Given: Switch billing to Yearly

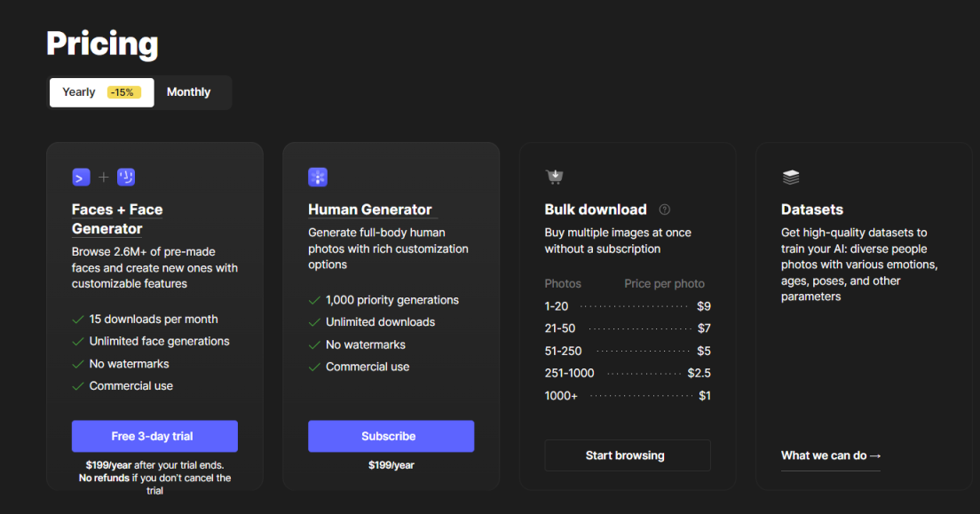Looking at the screenshot, I should pos(79,92).
